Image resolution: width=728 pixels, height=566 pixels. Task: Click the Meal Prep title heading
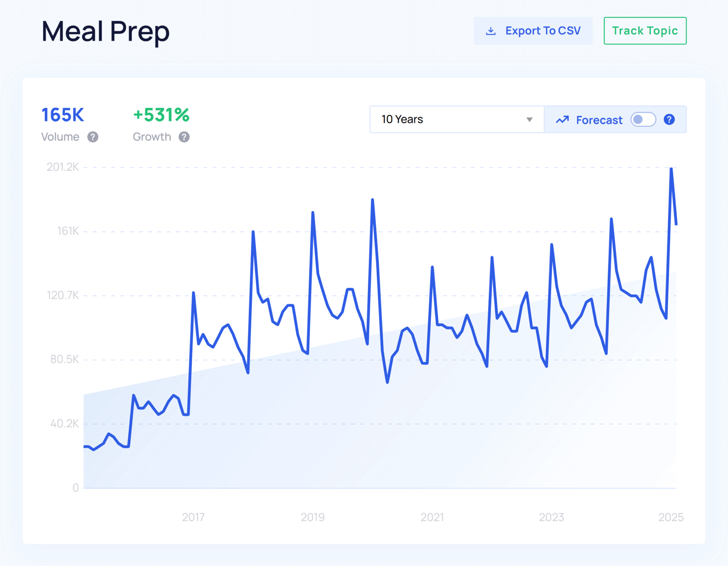[105, 31]
